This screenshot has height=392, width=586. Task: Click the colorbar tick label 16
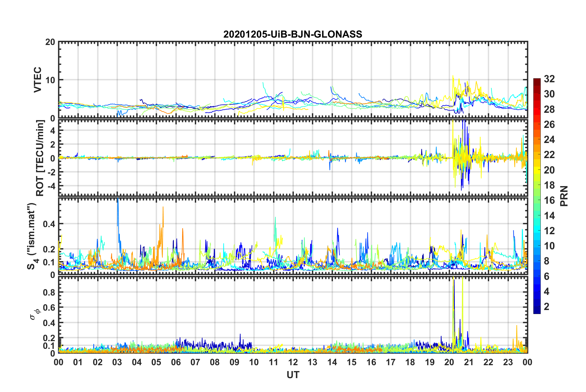[x=549, y=200]
